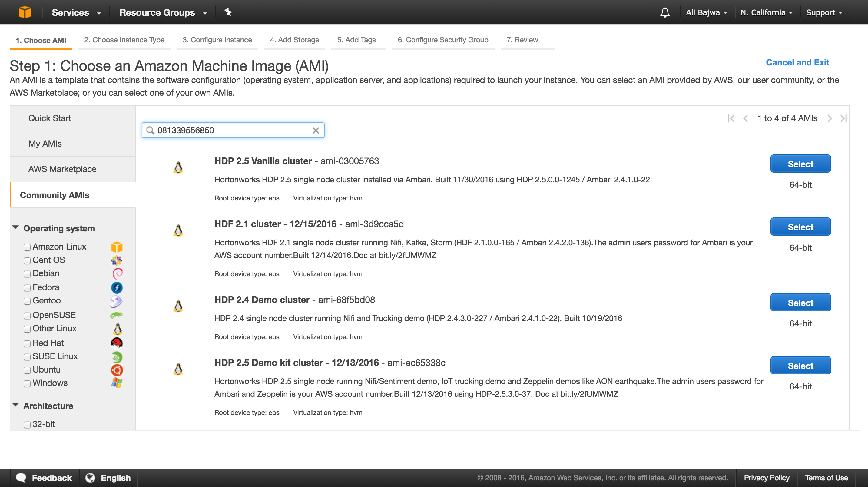Click the Red Hat logo icon
Image resolution: width=868 pixels, height=487 pixels.
coord(116,343)
